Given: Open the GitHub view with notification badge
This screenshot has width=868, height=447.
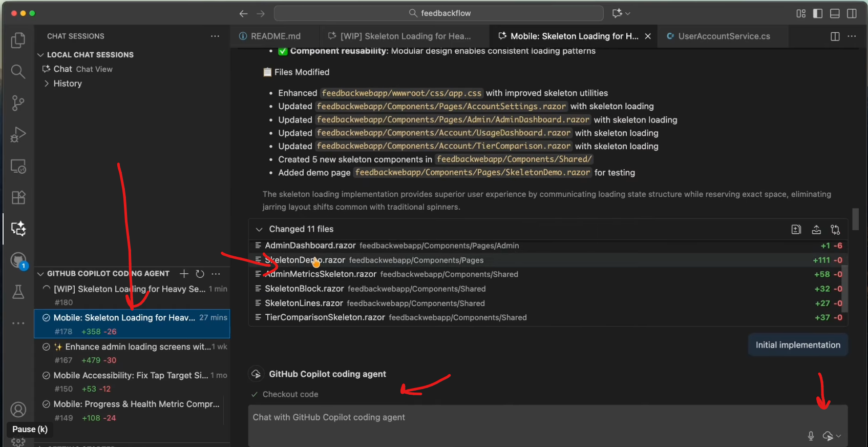Looking at the screenshot, I should (18, 260).
